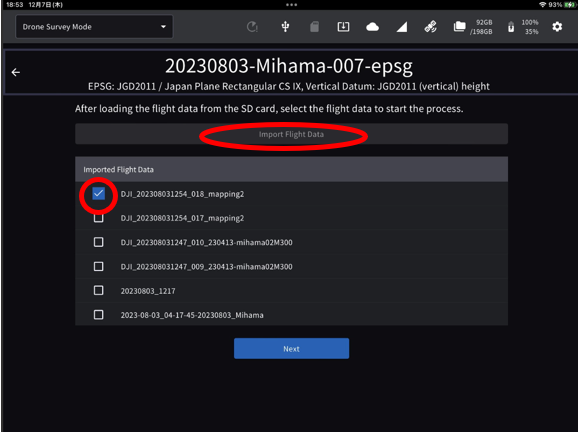This screenshot has height=432, width=578.
Task: Click the GNSS satellite icon
Action: [431, 27]
